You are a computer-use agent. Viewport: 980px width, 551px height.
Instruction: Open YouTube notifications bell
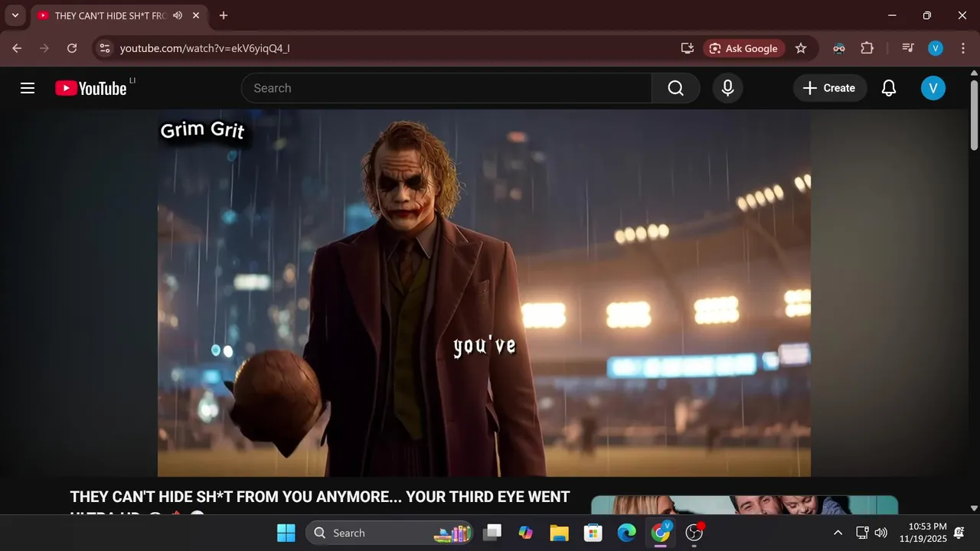[x=888, y=88]
